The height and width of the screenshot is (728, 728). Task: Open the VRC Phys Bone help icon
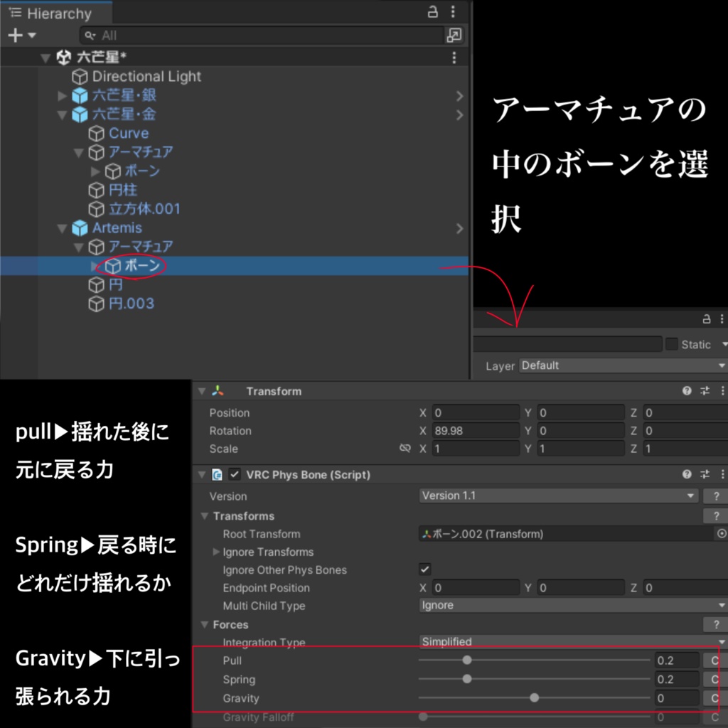pos(687,474)
